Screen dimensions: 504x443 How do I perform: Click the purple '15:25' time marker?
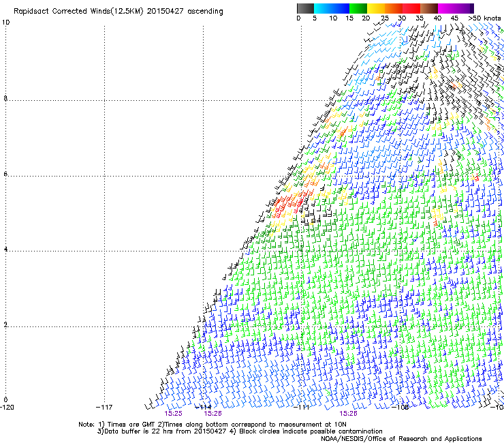coord(173,414)
